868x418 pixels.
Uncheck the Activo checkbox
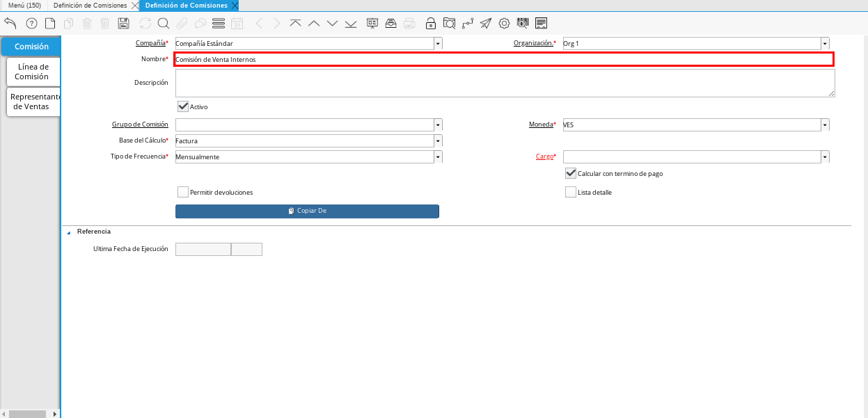click(183, 106)
